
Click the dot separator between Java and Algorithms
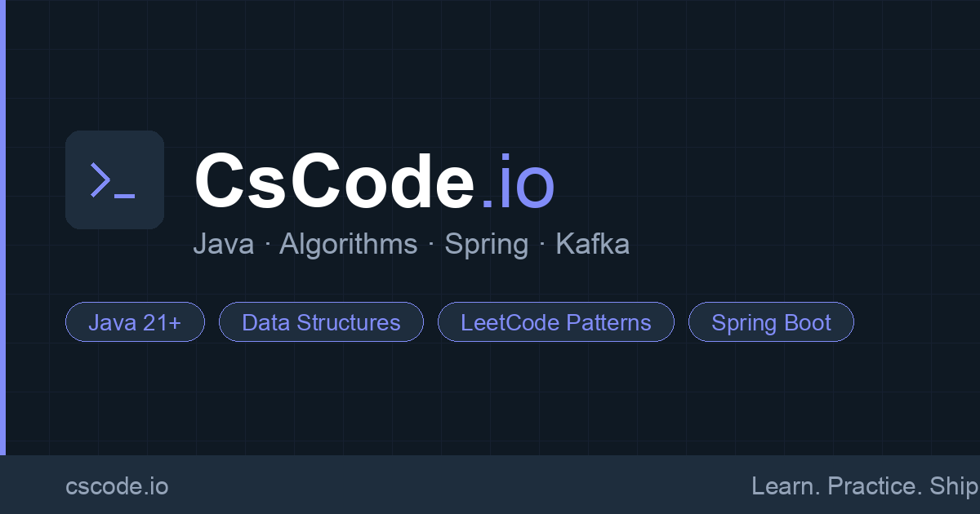[267, 244]
